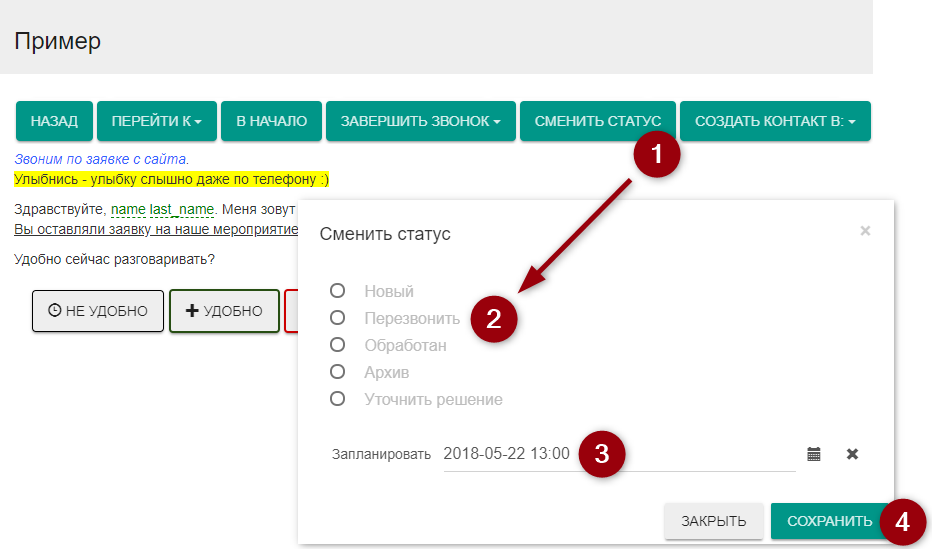Open the Создать контакт в dropdown
The width and height of the screenshot is (932, 549).
coord(775,121)
